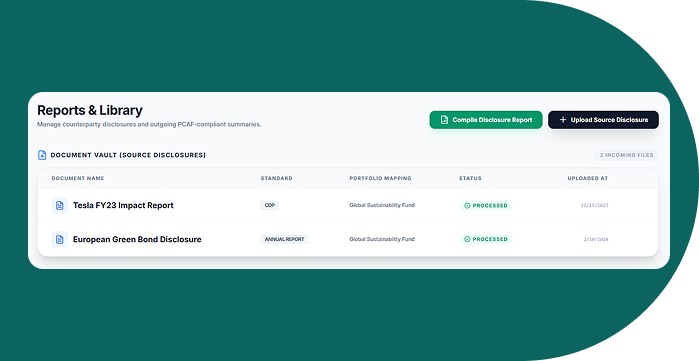Click the 2 Incoming Files badge

[626, 155]
